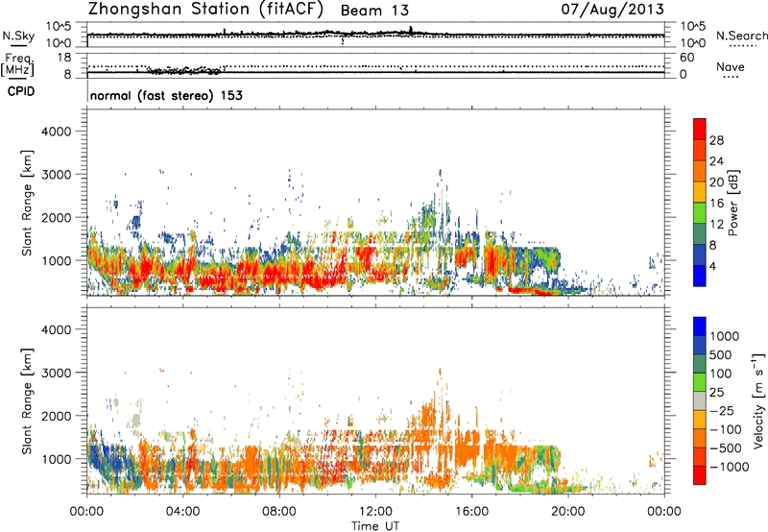This screenshot has height=532, width=768.
Task: Click the '-500' tick on the Velocity scale
Action: [726, 448]
